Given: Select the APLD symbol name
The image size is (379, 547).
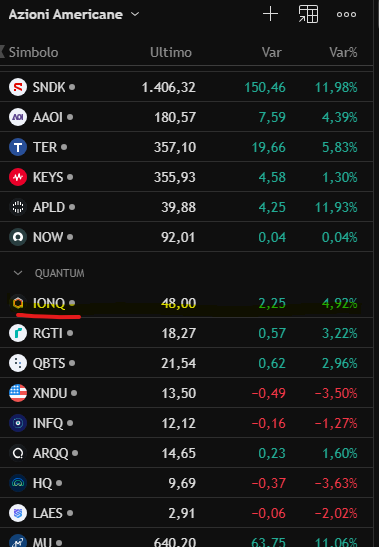Looking at the screenshot, I should [x=49, y=207].
